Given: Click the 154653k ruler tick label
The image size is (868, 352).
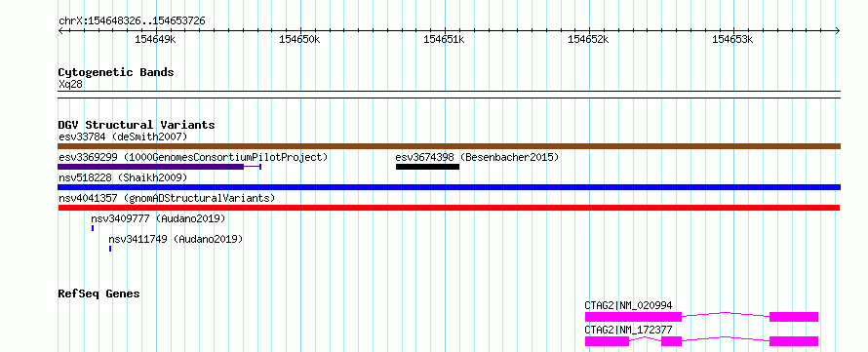Looking at the screenshot, I should click(x=733, y=40).
